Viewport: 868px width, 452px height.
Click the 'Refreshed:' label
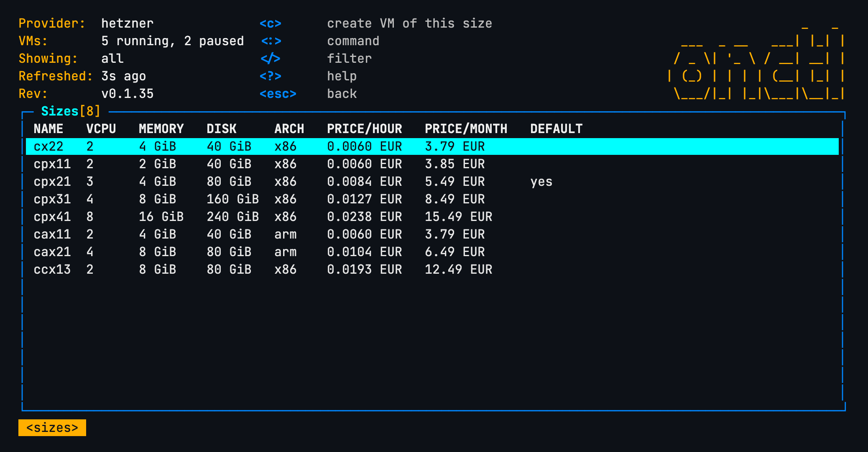point(56,76)
